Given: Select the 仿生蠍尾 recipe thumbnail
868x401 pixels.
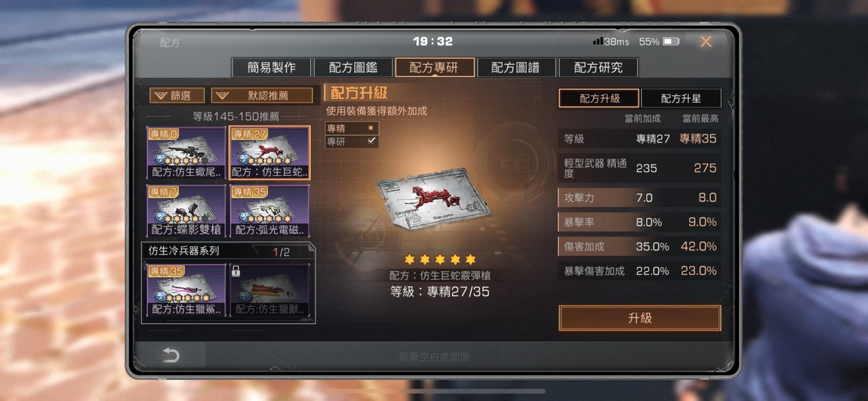Looking at the screenshot, I should [x=186, y=153].
